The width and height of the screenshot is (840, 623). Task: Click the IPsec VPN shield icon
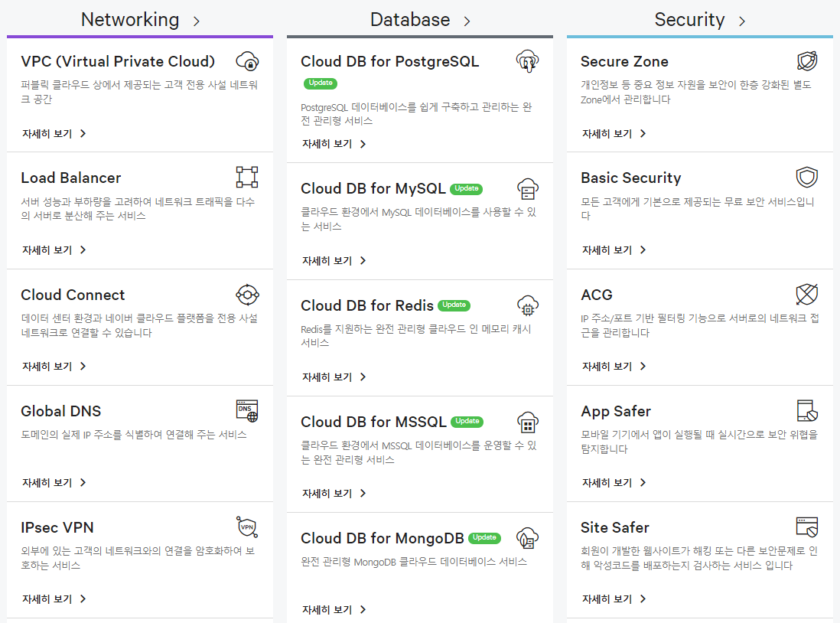pos(248,527)
